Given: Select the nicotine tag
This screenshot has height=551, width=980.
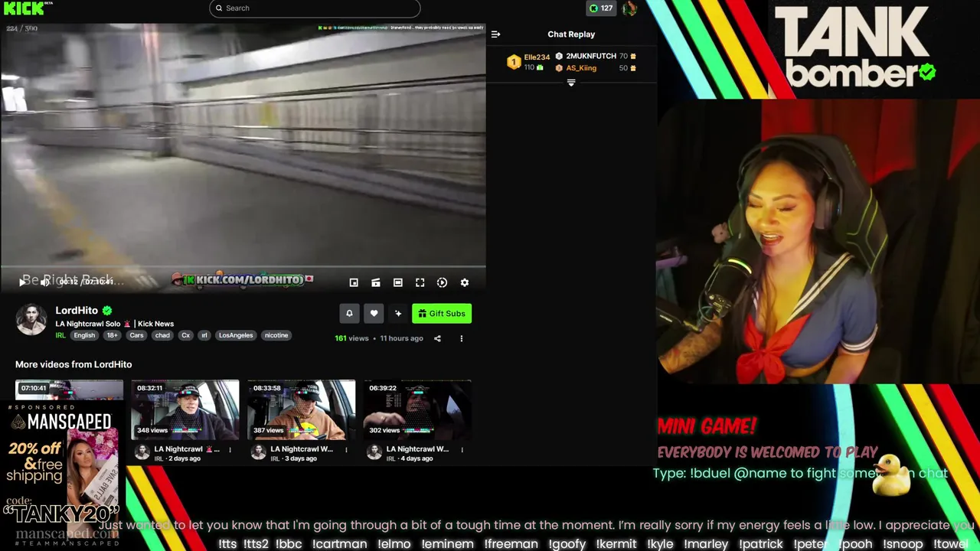Looking at the screenshot, I should [276, 335].
